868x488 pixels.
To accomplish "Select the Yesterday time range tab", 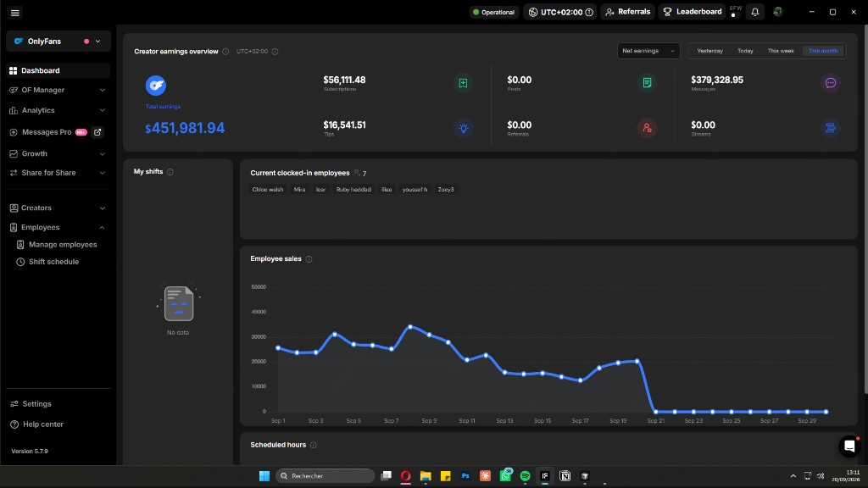I will click(x=709, y=51).
